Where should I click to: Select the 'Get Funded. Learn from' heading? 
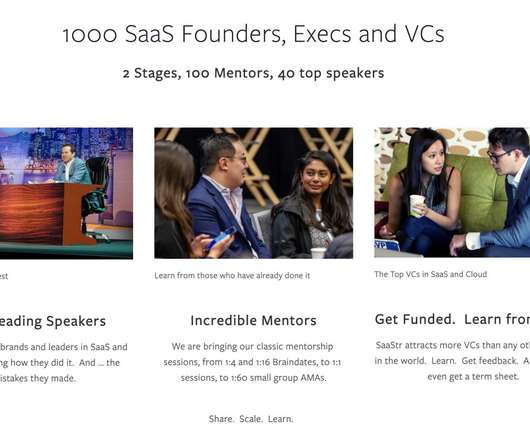click(452, 319)
